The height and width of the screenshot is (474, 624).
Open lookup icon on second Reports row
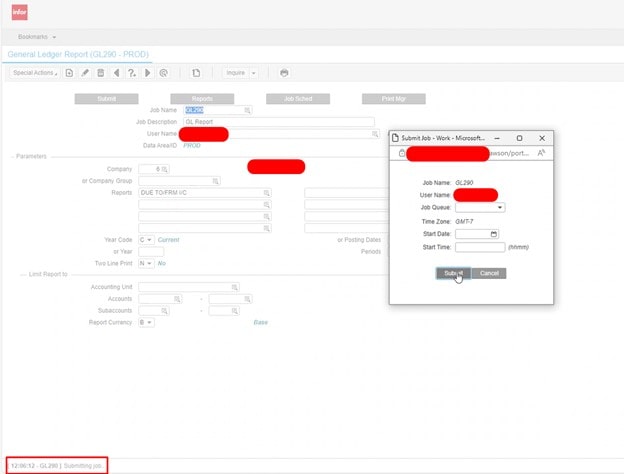point(267,205)
